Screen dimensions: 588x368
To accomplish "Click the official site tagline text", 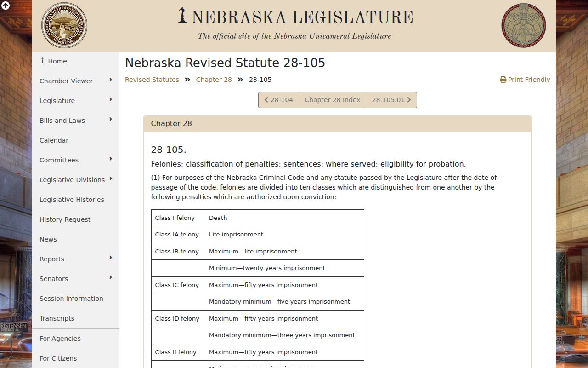I will point(294,36).
